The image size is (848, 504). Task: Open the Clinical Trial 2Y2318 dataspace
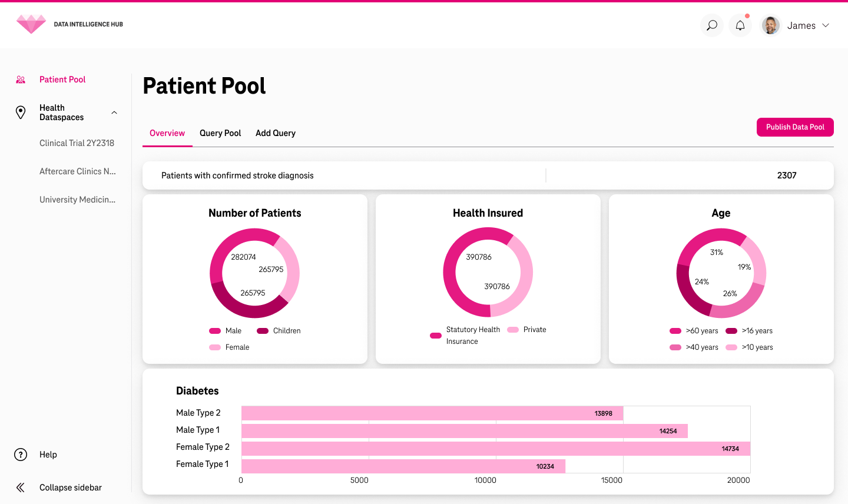[77, 143]
